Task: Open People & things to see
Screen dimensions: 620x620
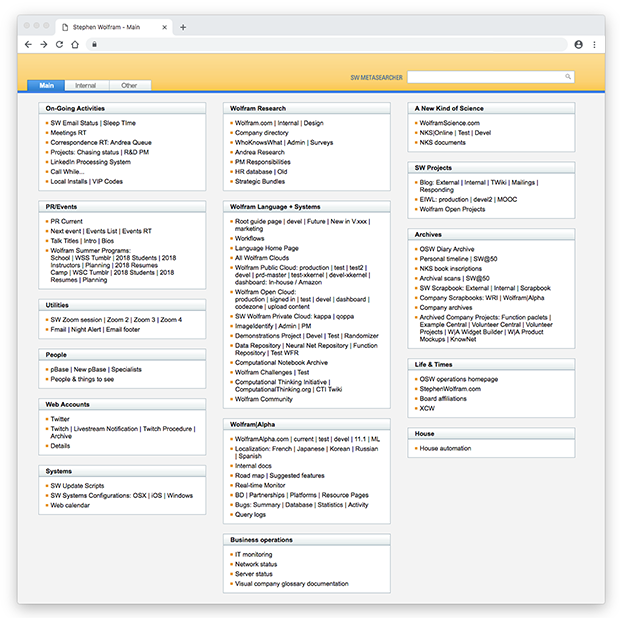Action: [x=82, y=380]
